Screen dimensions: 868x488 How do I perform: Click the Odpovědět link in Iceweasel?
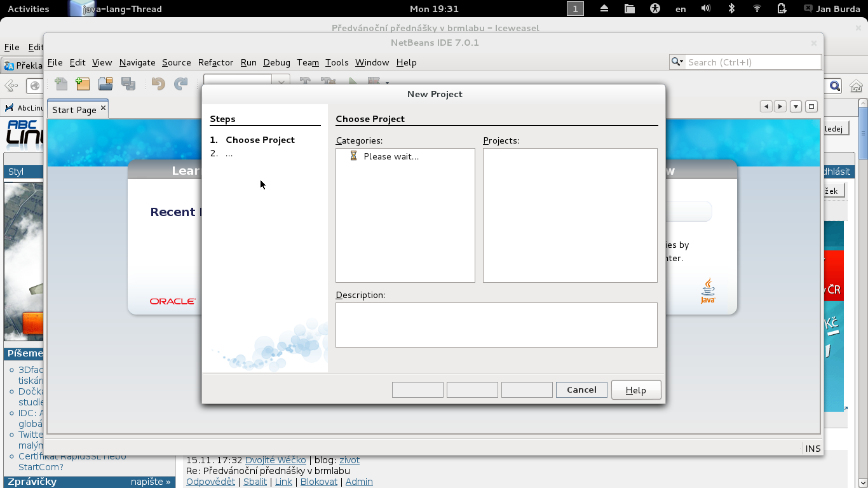(210, 482)
